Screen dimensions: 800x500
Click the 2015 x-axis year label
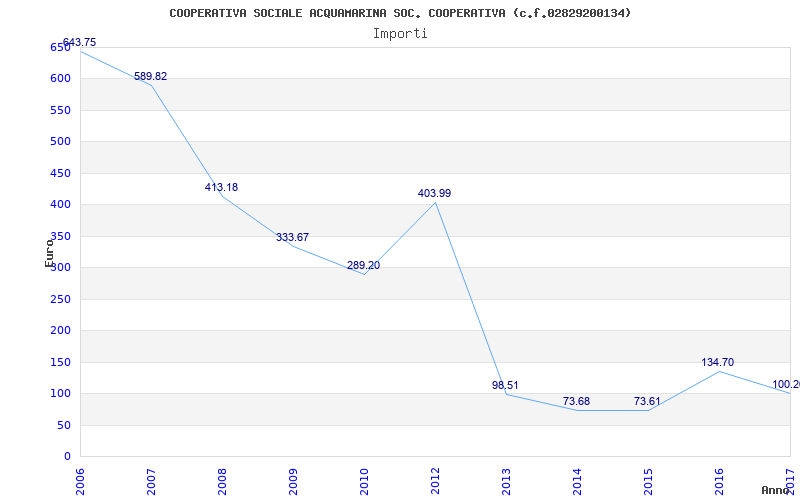(648, 480)
